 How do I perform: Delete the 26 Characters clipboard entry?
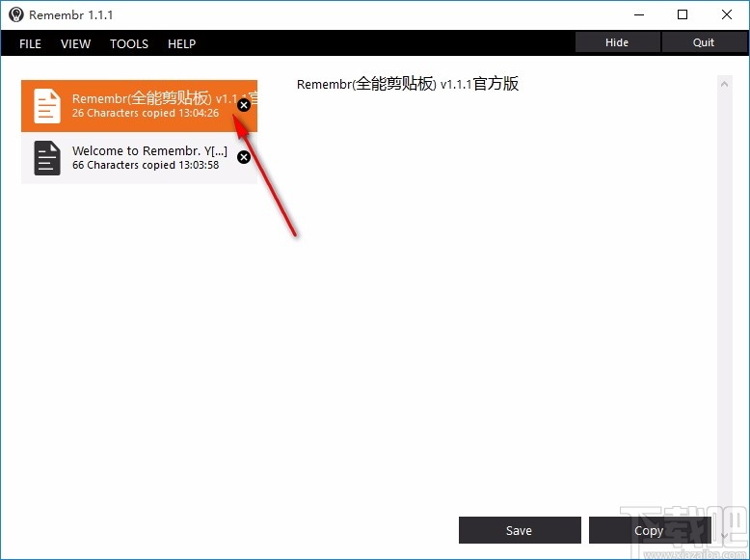[x=244, y=105]
